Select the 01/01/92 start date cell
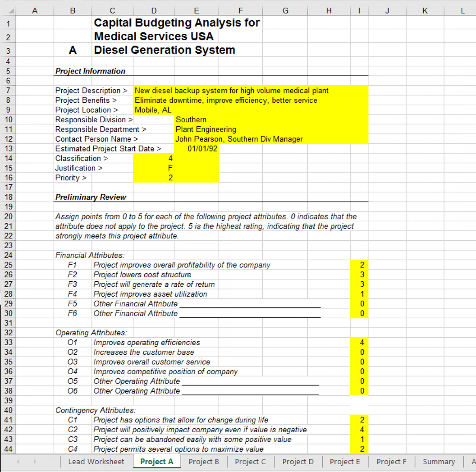This screenshot has width=476, height=472. click(x=196, y=149)
